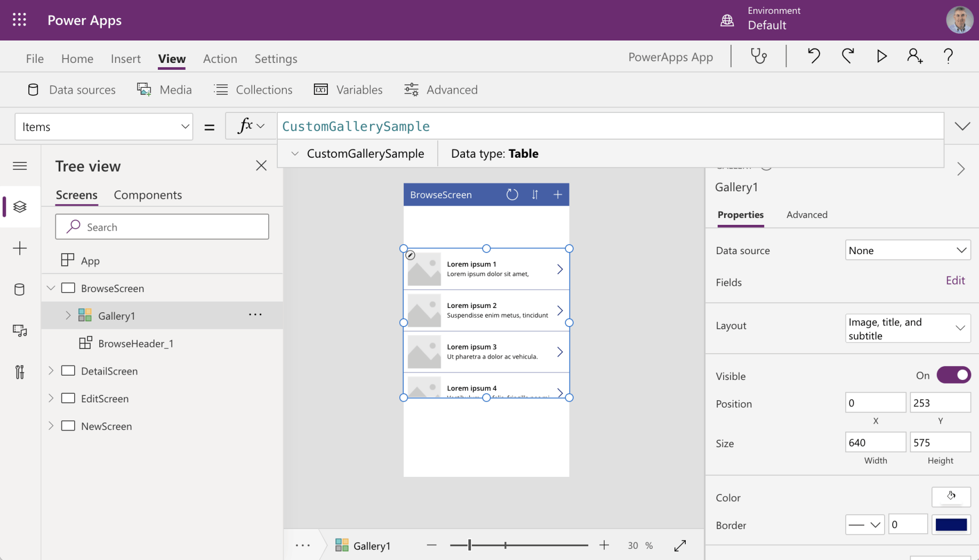Click the dark blue border color swatch
Screen dimensions: 979x560
coord(951,525)
